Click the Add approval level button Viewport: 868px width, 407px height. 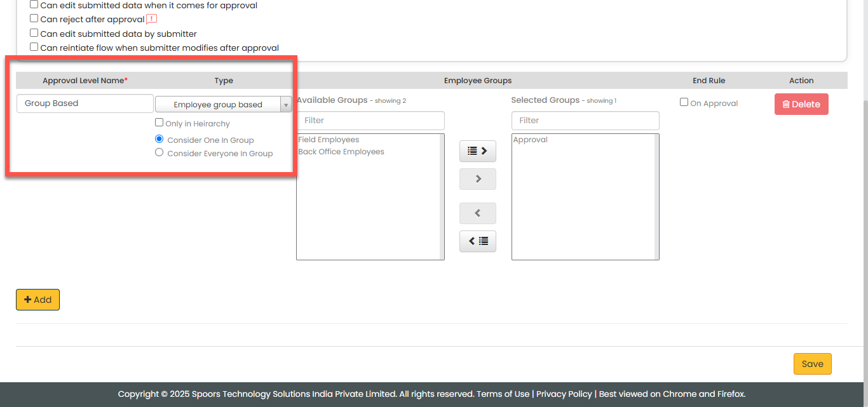point(37,300)
